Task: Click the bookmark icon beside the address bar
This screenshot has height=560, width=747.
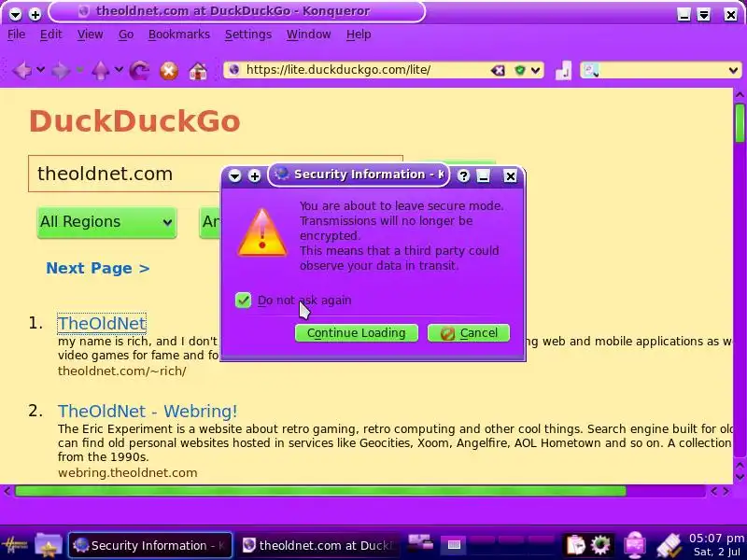Action: (563, 71)
